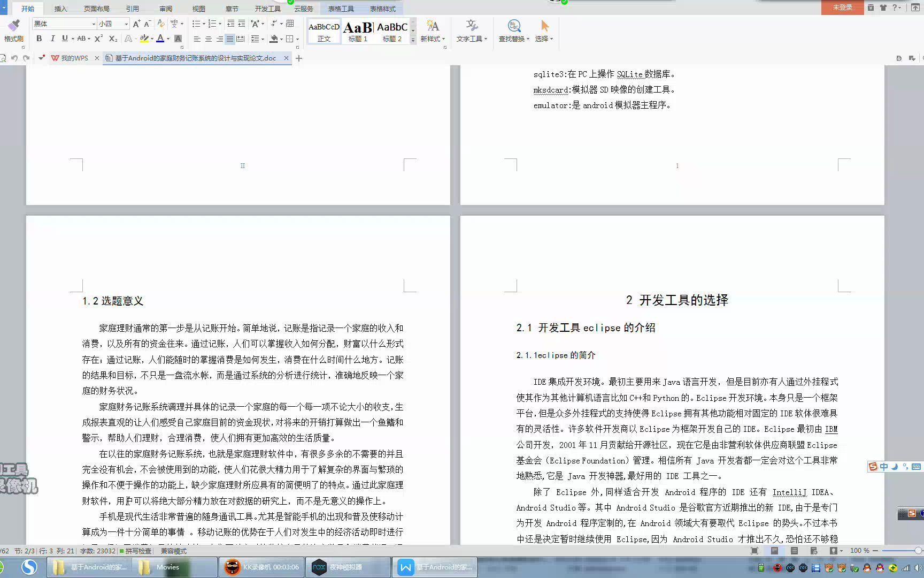The width and height of the screenshot is (924, 578).
Task: Close the Android论文.doc document tab
Action: click(286, 58)
